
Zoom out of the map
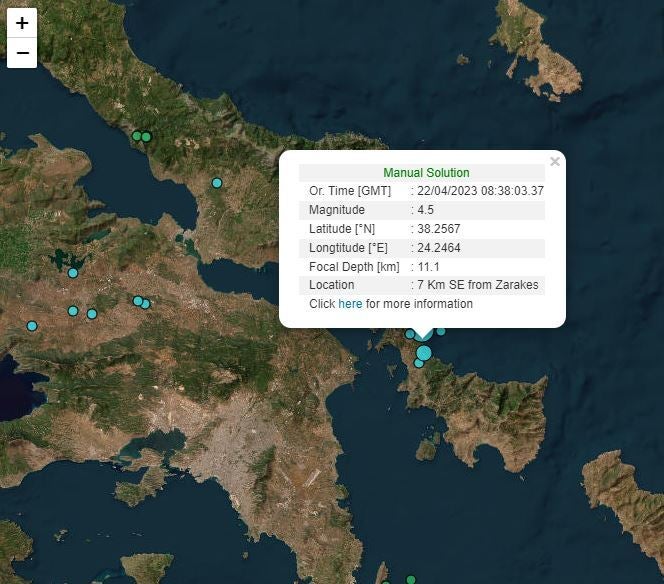pyautogui.click(x=22, y=53)
